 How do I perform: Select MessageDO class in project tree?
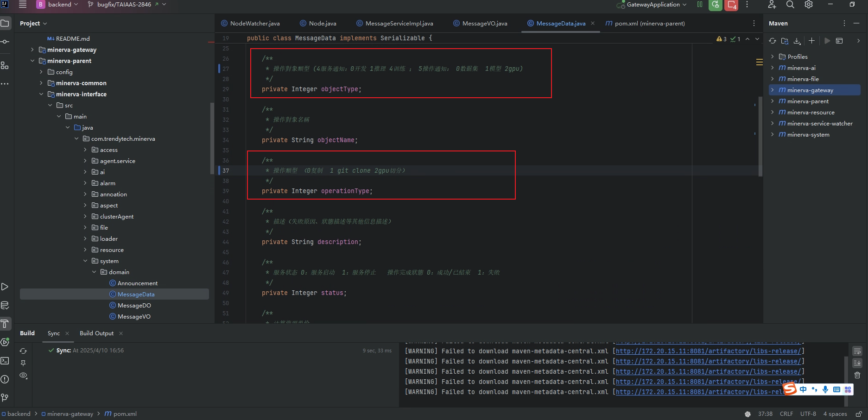click(134, 306)
